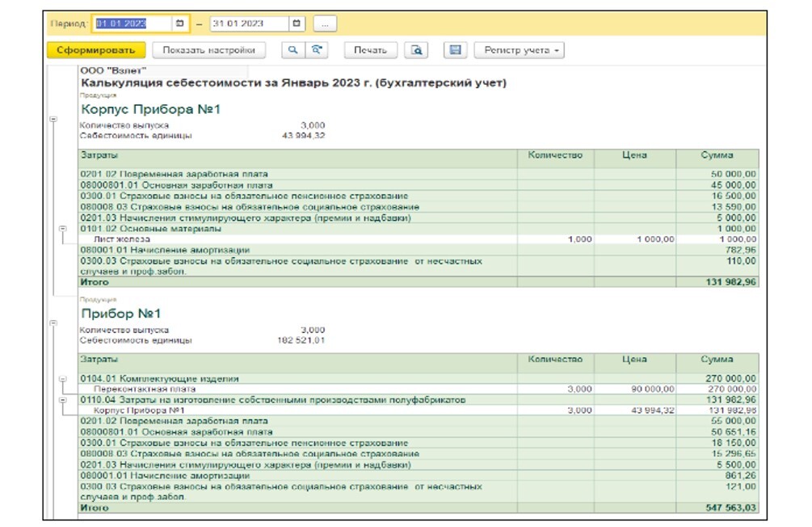Click the start date input field
Viewport: 812px width, 527px height.
point(133,23)
